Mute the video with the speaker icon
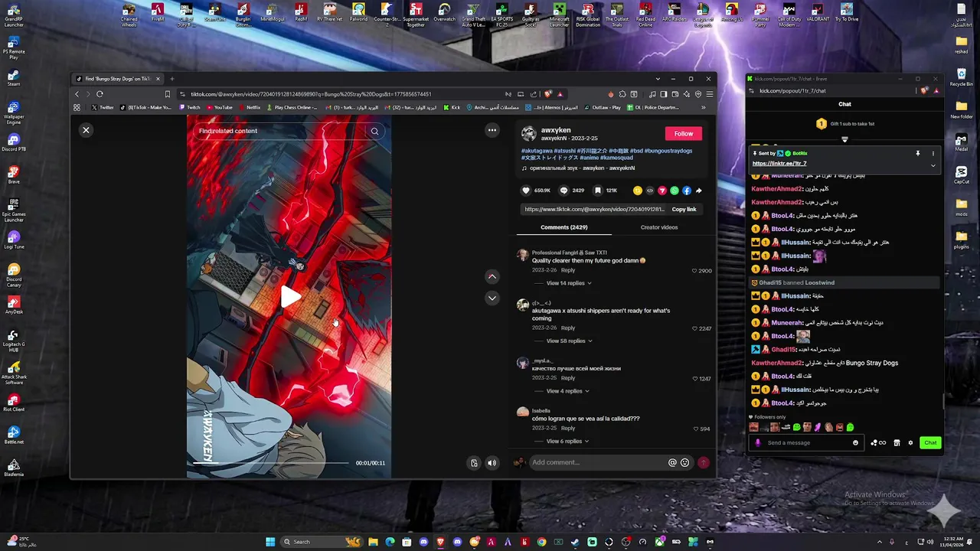 (x=492, y=463)
